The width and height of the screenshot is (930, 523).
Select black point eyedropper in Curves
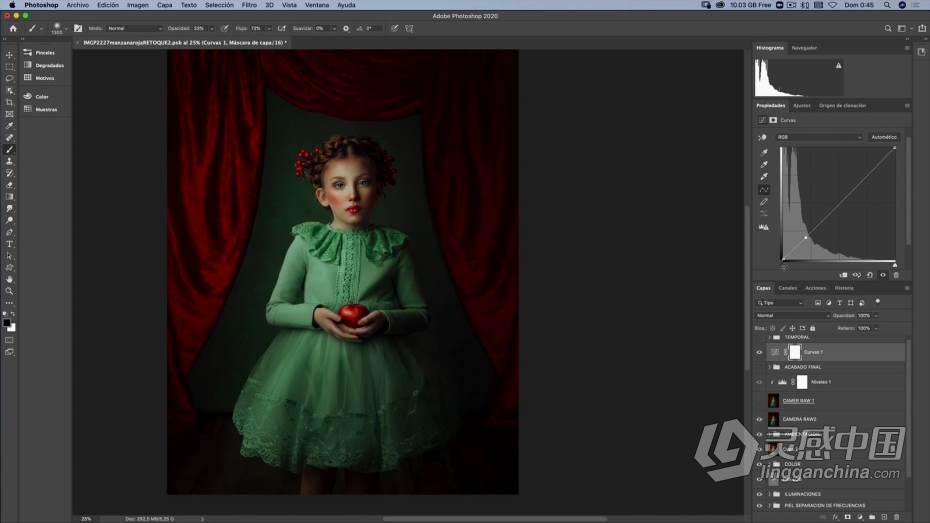[764, 152]
